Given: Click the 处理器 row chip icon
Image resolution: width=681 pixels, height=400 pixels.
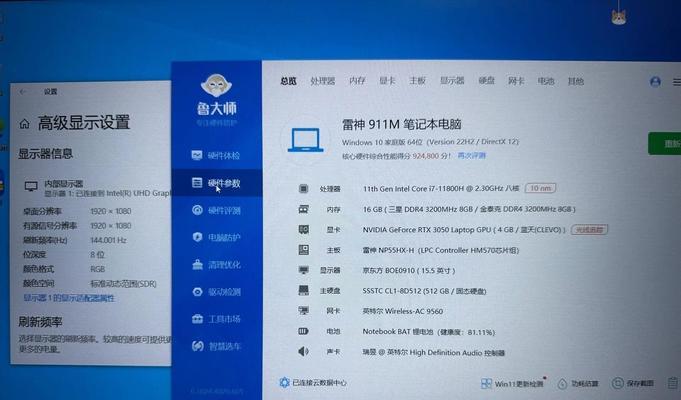Looking at the screenshot, I should (x=304, y=188).
